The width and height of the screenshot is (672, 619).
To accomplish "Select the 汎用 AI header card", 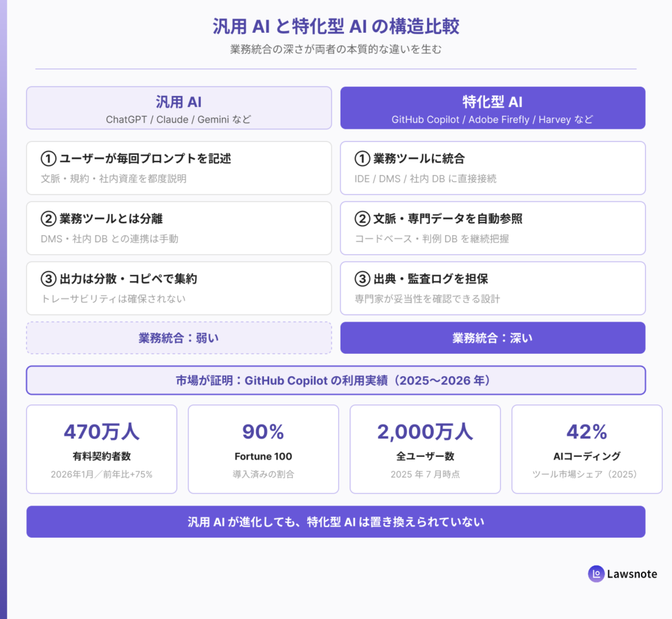I will (179, 108).
